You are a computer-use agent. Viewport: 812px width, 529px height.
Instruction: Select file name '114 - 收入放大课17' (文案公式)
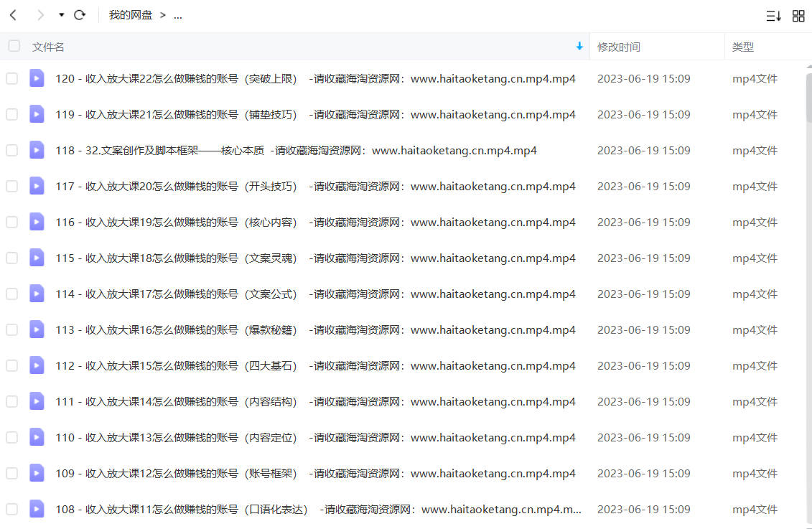click(315, 294)
